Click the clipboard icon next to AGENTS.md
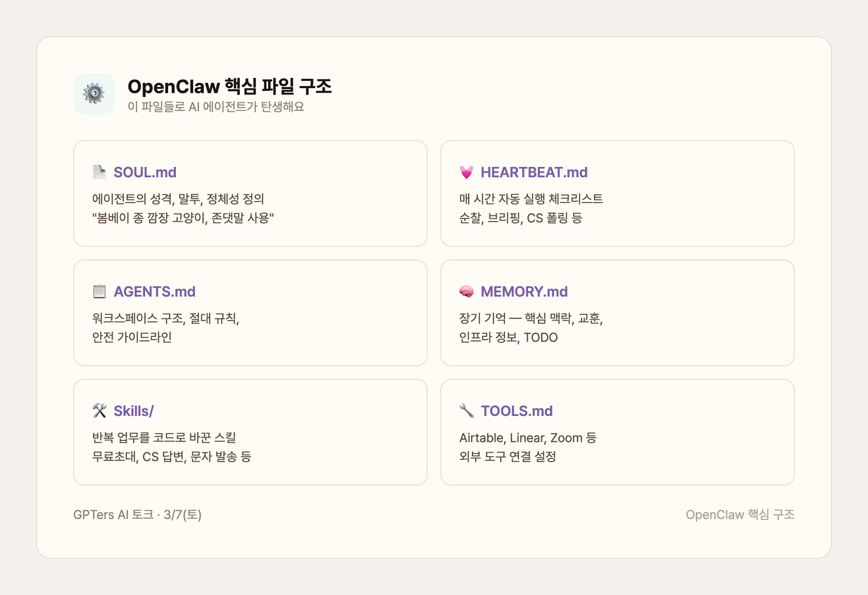 tap(99, 292)
